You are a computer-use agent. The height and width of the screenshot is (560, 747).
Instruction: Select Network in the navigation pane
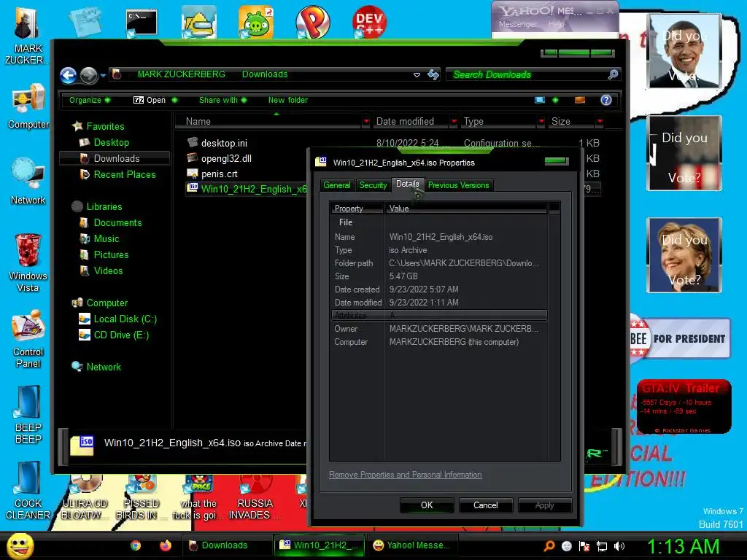click(104, 367)
